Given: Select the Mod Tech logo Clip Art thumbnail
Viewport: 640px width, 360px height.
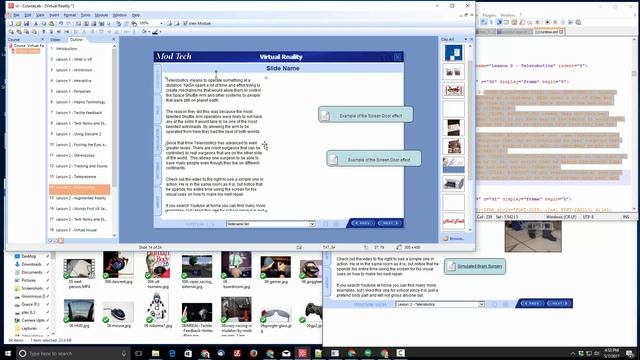Looking at the screenshot, I should (453, 221).
